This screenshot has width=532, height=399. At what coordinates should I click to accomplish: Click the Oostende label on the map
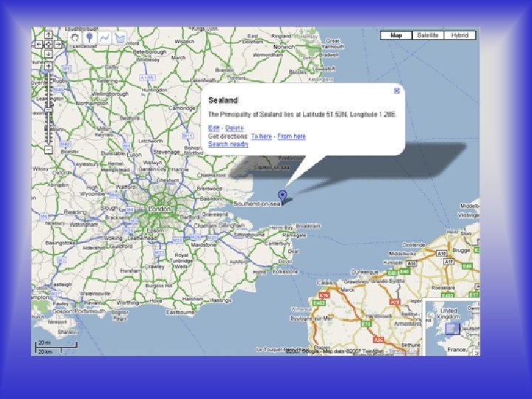click(x=414, y=245)
